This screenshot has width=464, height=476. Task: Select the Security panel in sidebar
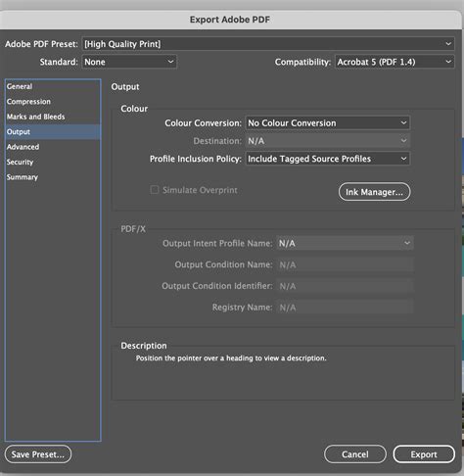point(53,162)
